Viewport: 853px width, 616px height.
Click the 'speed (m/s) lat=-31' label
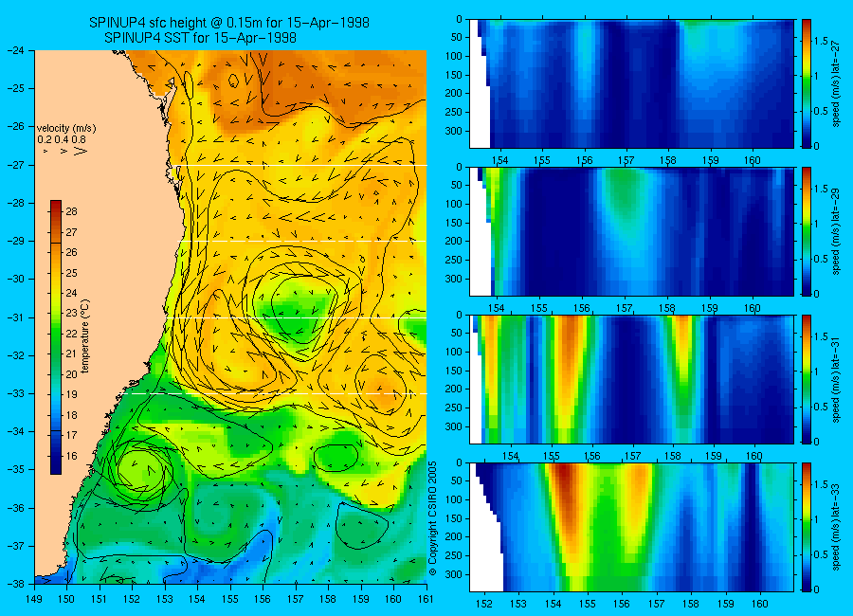[836, 379]
